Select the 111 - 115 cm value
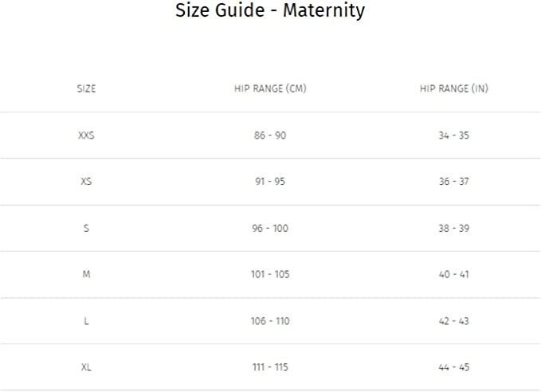Image resolution: width=541 pixels, height=392 pixels. (270, 367)
